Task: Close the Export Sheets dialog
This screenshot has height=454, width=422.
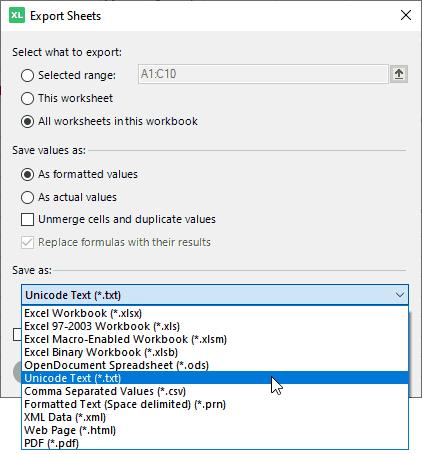Action: (x=406, y=15)
